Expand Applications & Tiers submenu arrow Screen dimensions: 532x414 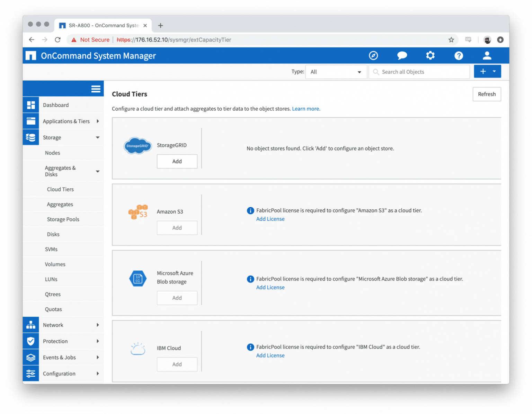click(98, 121)
